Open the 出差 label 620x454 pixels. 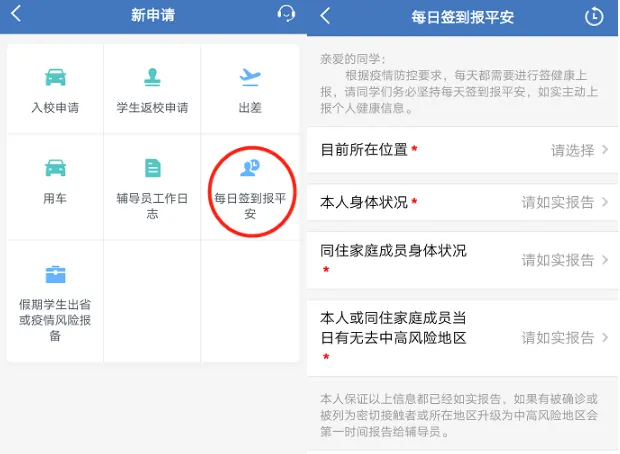tap(250, 108)
